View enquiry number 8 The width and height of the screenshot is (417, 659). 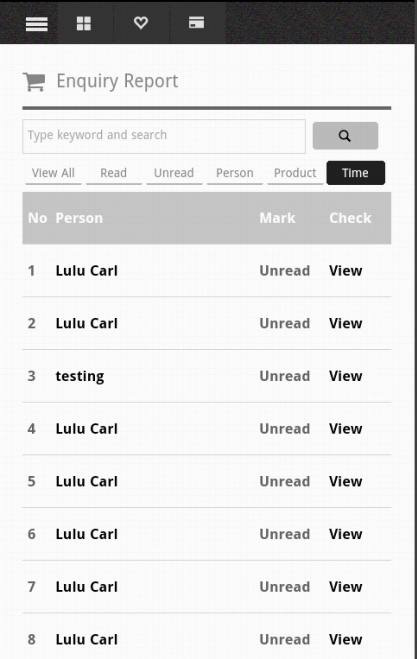tap(346, 640)
